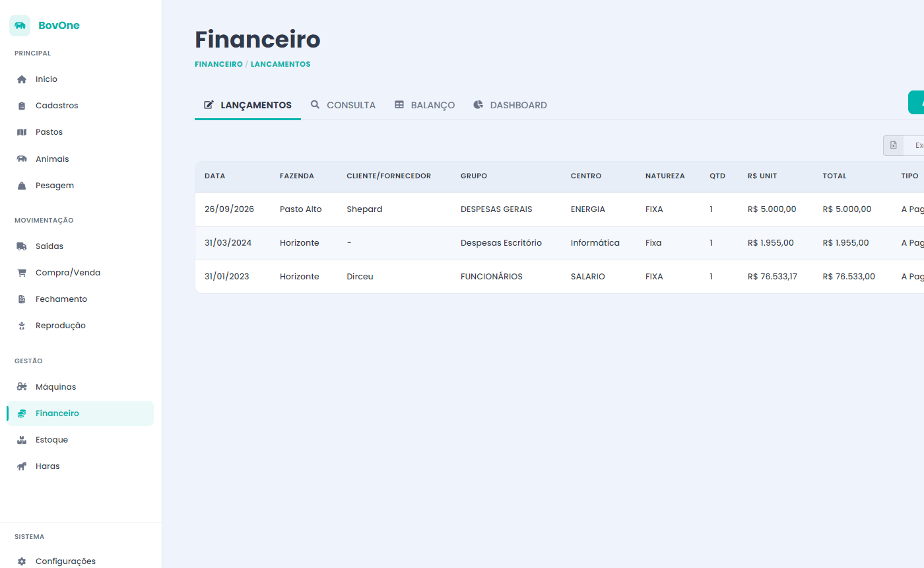Screen dimensions: 924x568
Task: Open the Dashboard tab
Action: pyautogui.click(x=510, y=105)
